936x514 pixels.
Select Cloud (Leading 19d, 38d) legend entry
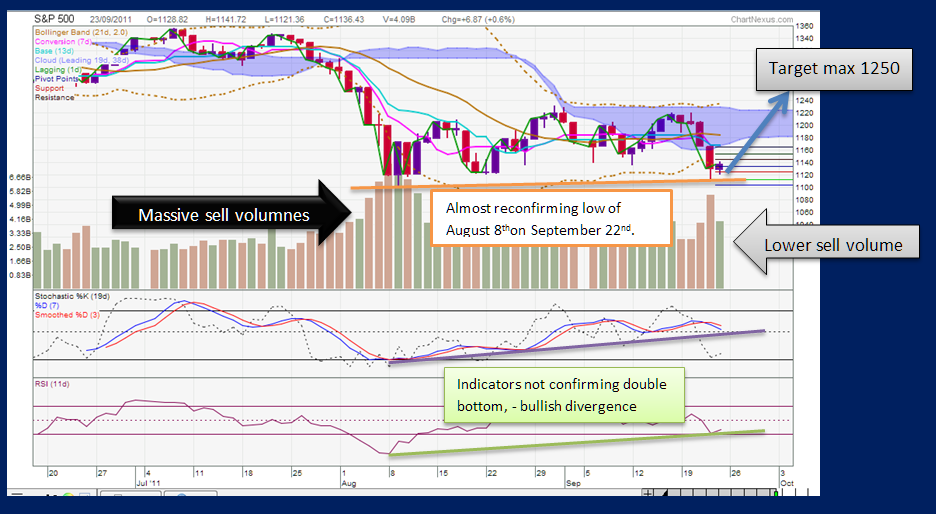(x=82, y=60)
